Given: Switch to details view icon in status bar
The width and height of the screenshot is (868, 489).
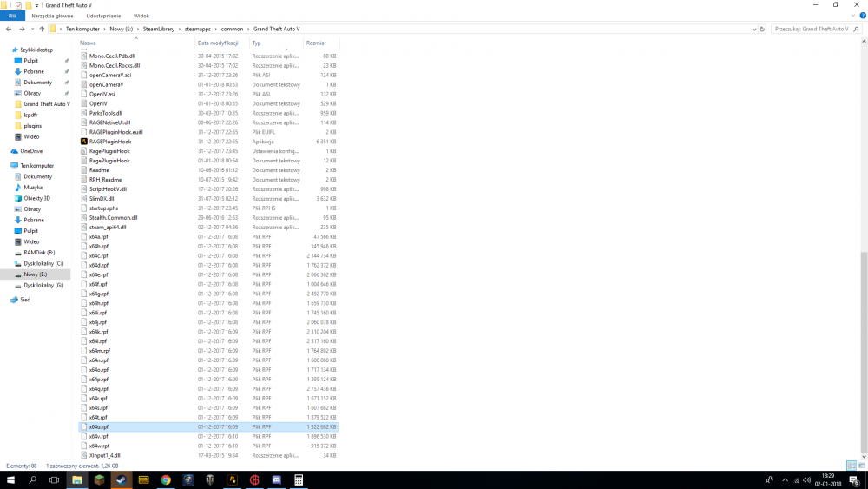Looking at the screenshot, I should 852,466.
